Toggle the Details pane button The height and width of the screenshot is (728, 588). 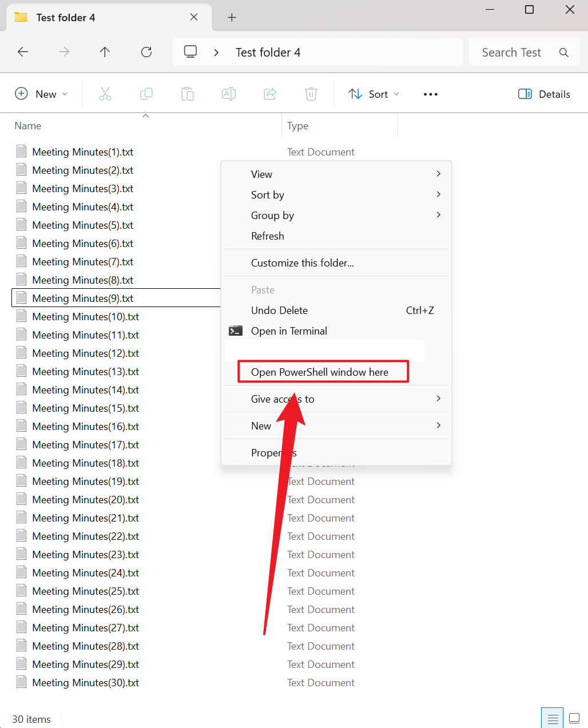click(x=544, y=94)
